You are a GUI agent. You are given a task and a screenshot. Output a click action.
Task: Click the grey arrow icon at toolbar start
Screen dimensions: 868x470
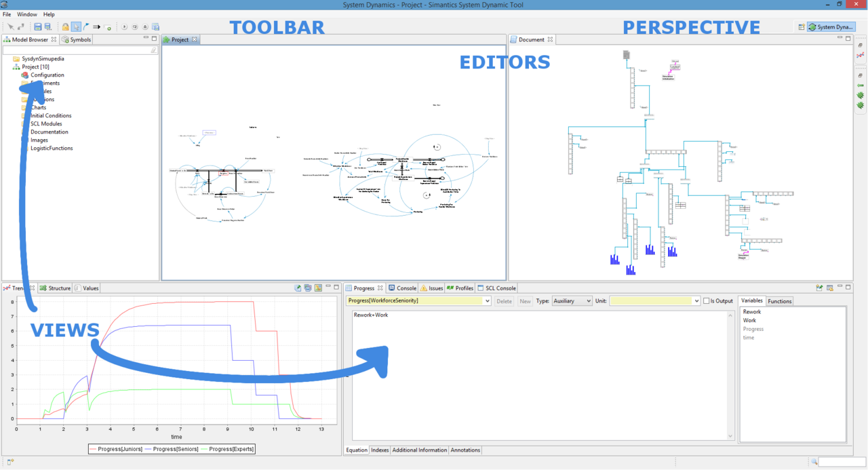point(11,27)
